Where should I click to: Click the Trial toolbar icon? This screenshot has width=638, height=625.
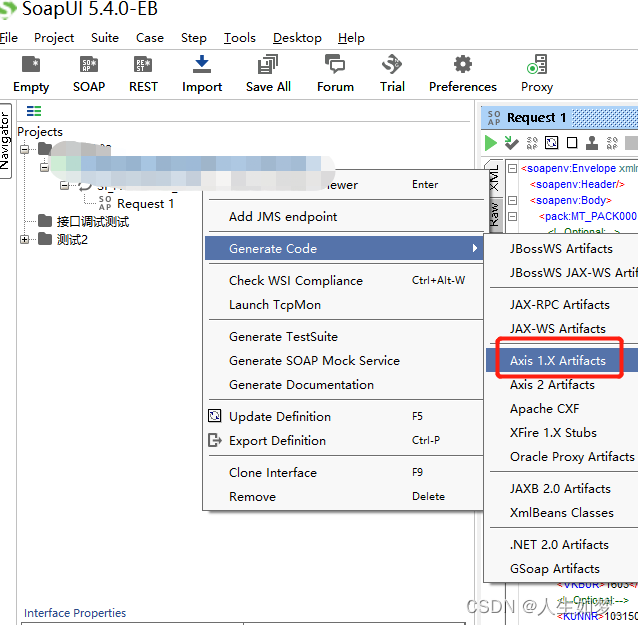click(x=392, y=64)
